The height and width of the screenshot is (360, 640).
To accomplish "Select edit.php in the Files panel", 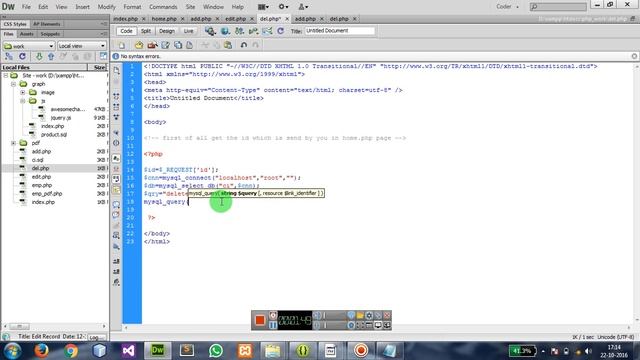I will tap(41, 177).
